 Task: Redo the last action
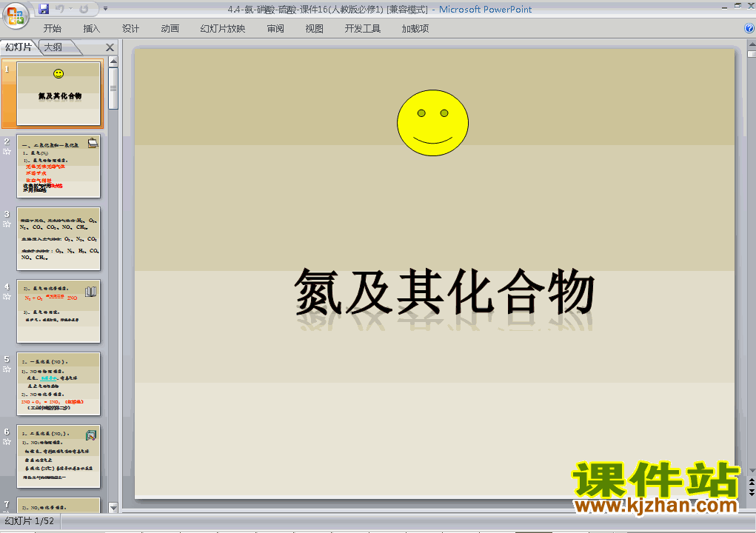click(x=84, y=9)
